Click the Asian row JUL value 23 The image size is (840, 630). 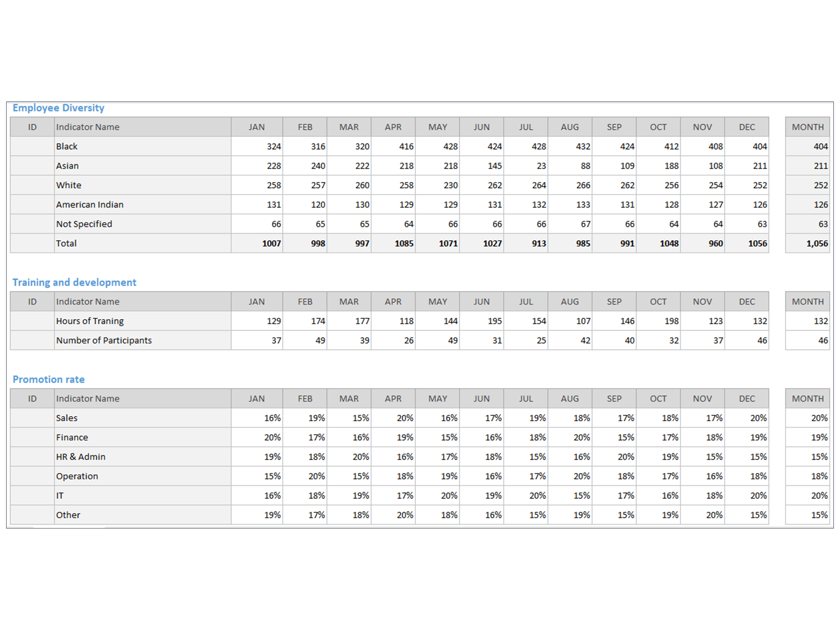(526, 166)
